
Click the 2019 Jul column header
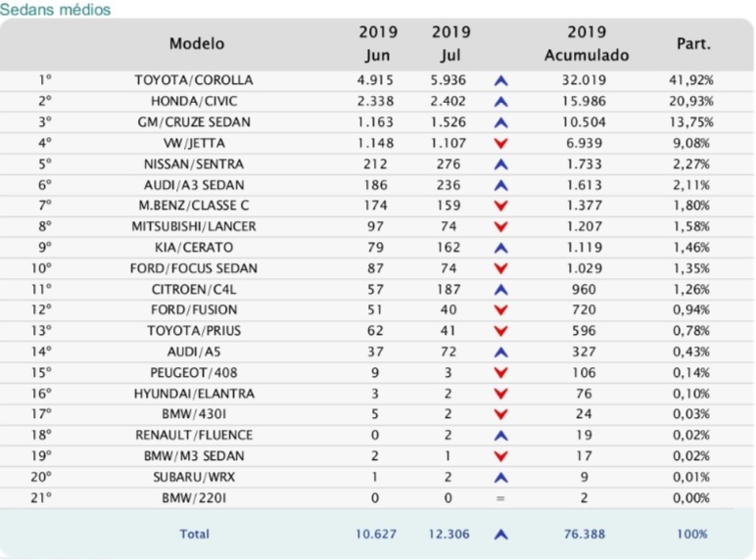click(x=450, y=43)
